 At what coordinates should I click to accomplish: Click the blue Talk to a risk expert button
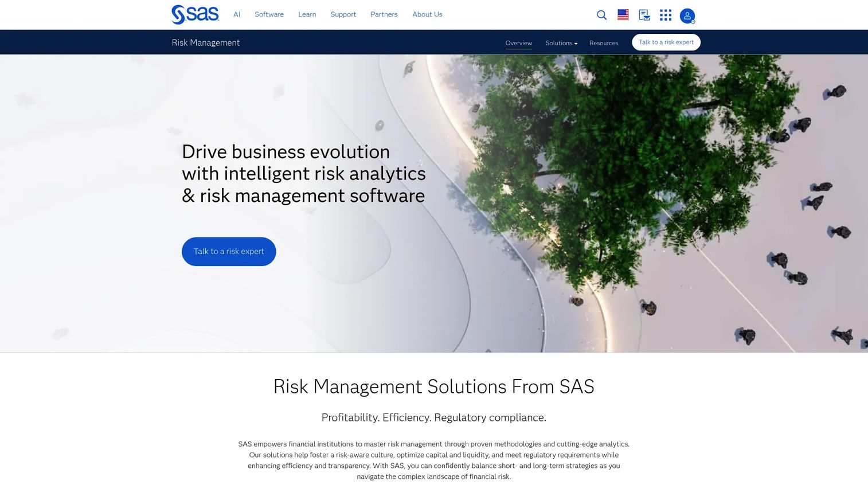(x=229, y=252)
